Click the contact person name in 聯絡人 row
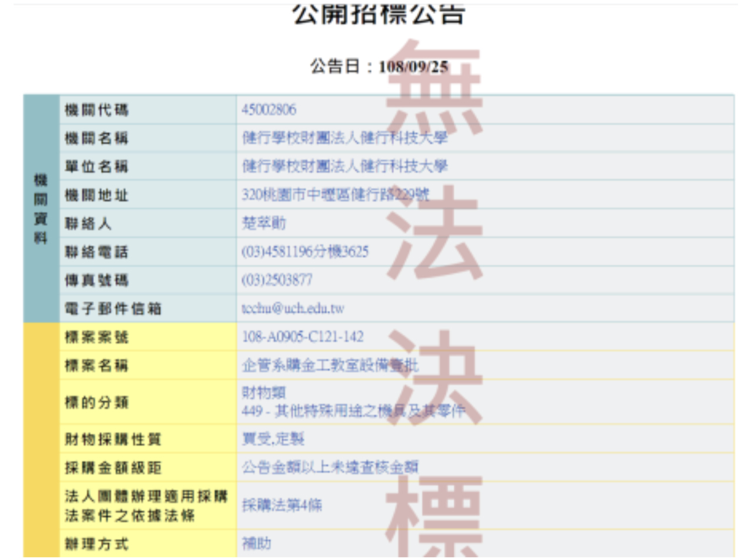Viewport: 755px width, 560px height. 264,224
